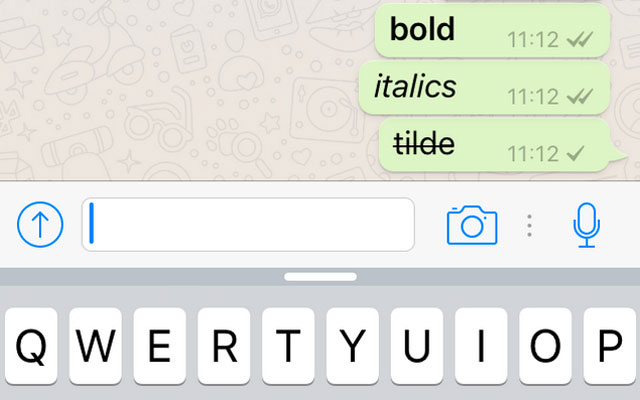Viewport: 640px width, 400px height.
Task: Click inside the message text field
Action: coord(248,224)
